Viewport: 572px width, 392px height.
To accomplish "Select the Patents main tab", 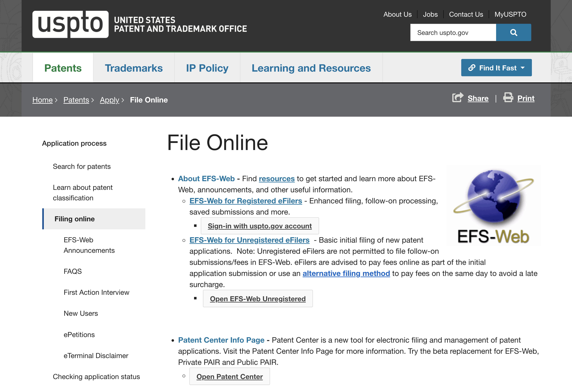I will (x=63, y=68).
